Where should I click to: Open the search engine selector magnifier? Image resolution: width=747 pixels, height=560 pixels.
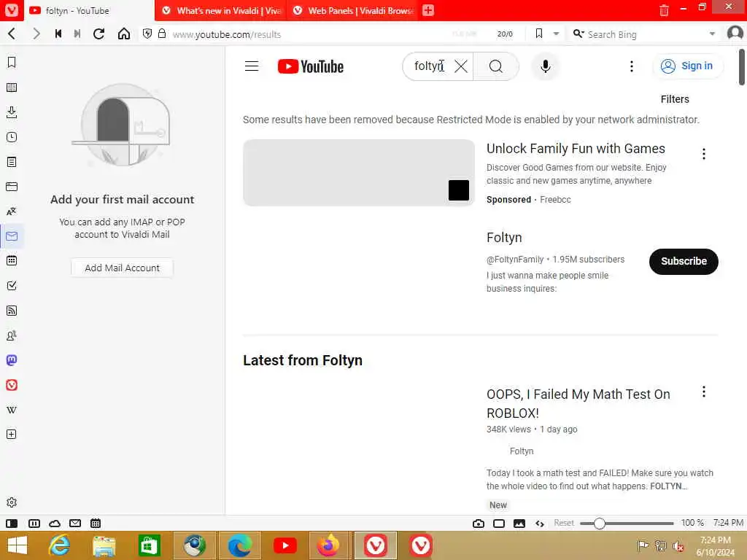578,34
